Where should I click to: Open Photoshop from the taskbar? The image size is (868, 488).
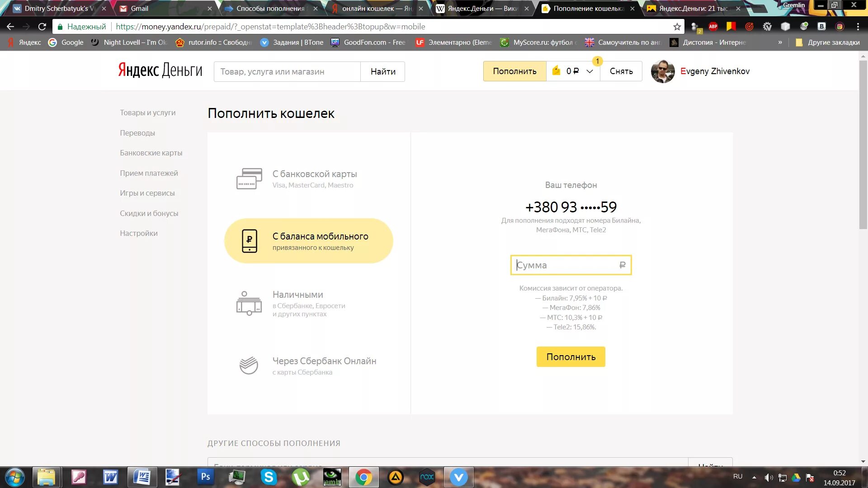pos(205,477)
